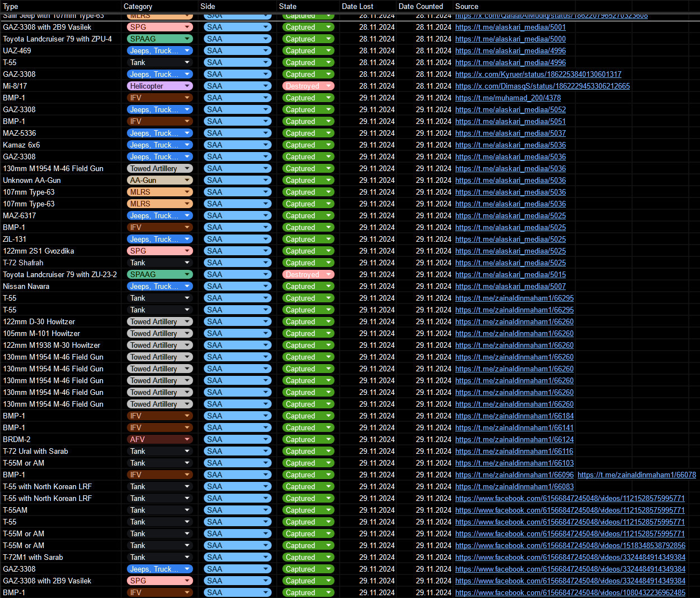Open the Kyruer status source link
700x598 pixels.
pyautogui.click(x=538, y=74)
